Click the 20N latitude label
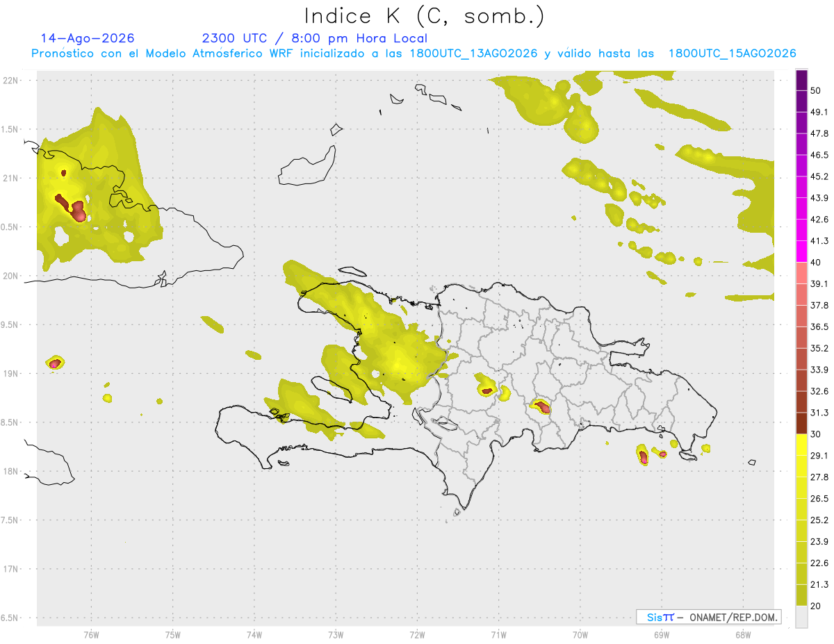Screen dimensions: 834x644 pos(11,276)
